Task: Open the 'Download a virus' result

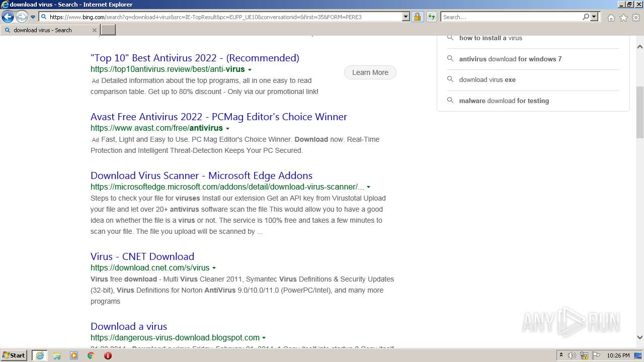Action: 129,326
